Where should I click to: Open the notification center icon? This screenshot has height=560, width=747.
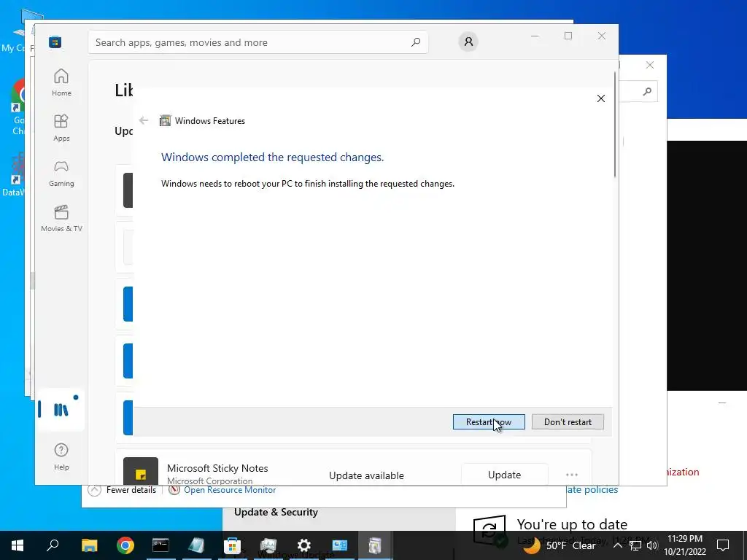click(x=723, y=545)
